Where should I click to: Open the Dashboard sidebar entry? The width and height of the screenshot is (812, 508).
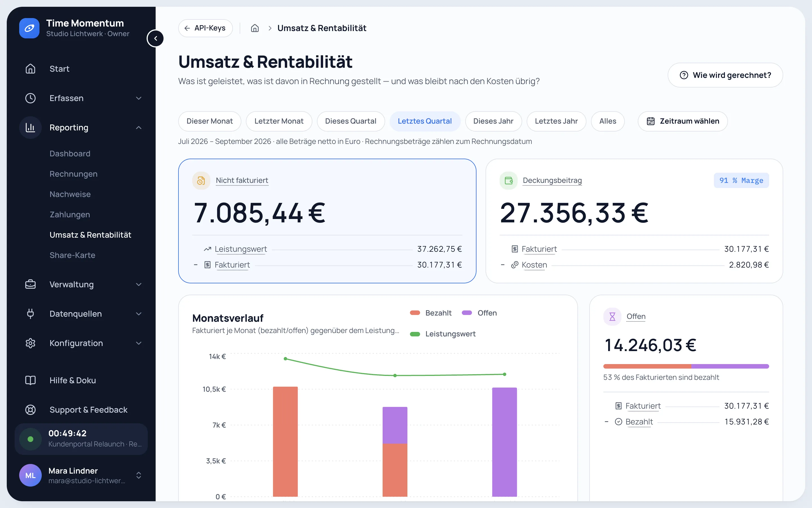70,154
